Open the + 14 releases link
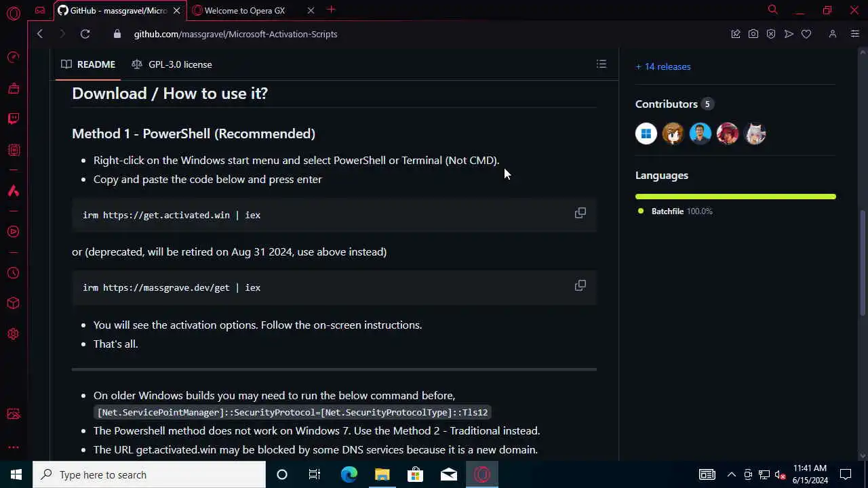This screenshot has height=488, width=868. (663, 66)
